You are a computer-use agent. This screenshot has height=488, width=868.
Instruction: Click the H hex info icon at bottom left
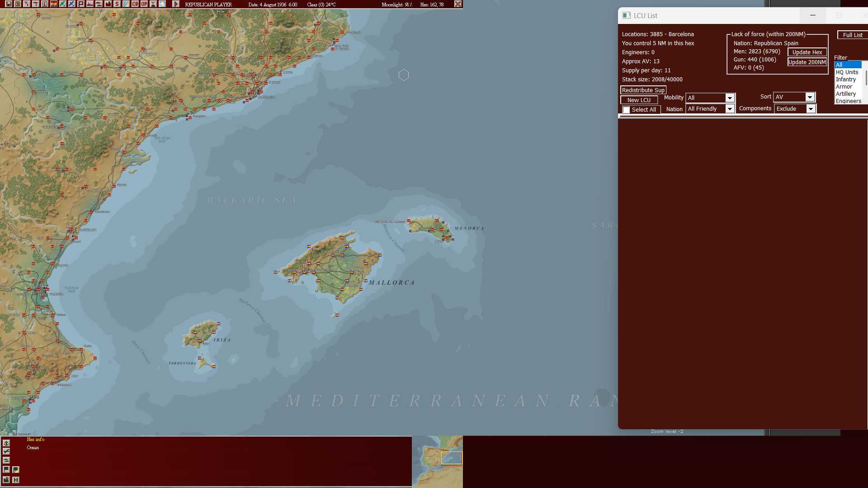point(16,479)
